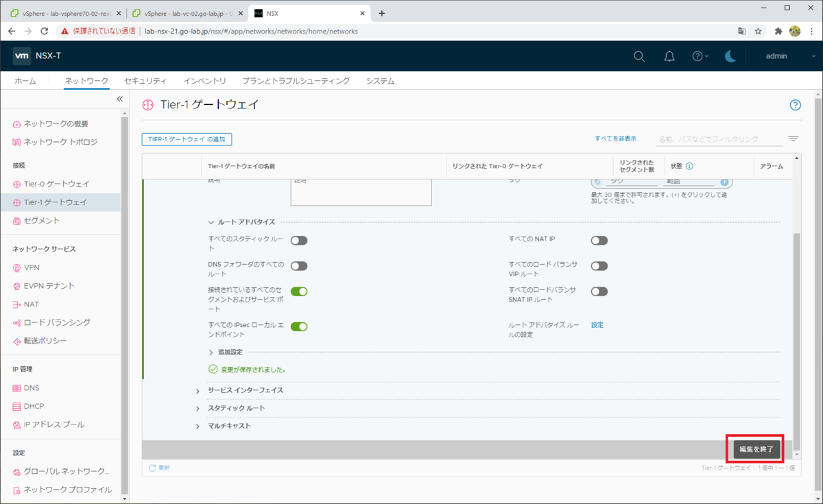Viewport: 823px width, 504px height.
Task: Open the NSX search magnifier icon
Action: (x=639, y=56)
